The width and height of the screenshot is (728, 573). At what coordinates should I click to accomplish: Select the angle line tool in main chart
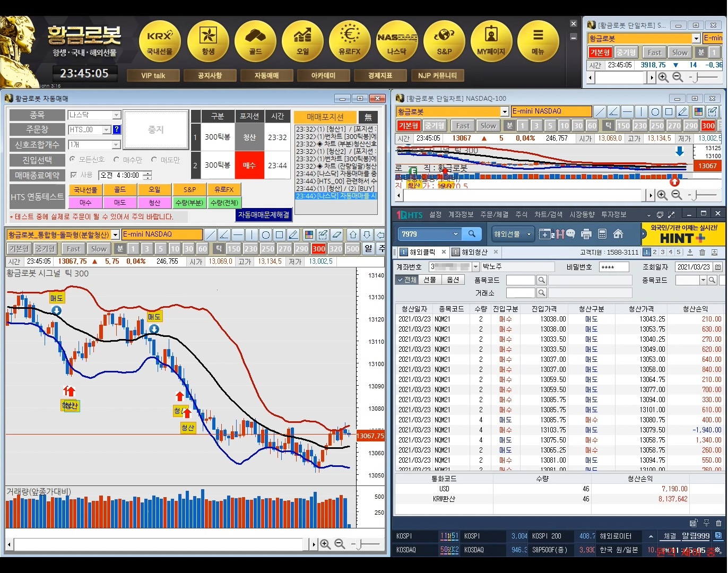pos(224,235)
